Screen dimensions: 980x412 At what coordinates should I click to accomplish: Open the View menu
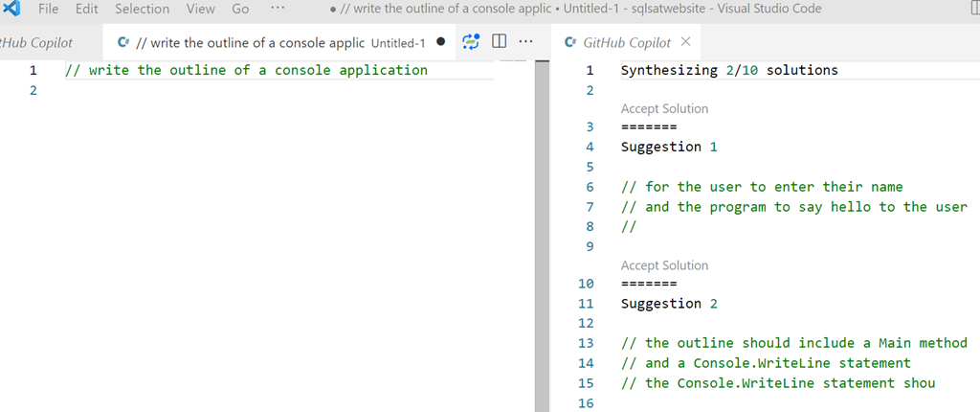pyautogui.click(x=200, y=9)
